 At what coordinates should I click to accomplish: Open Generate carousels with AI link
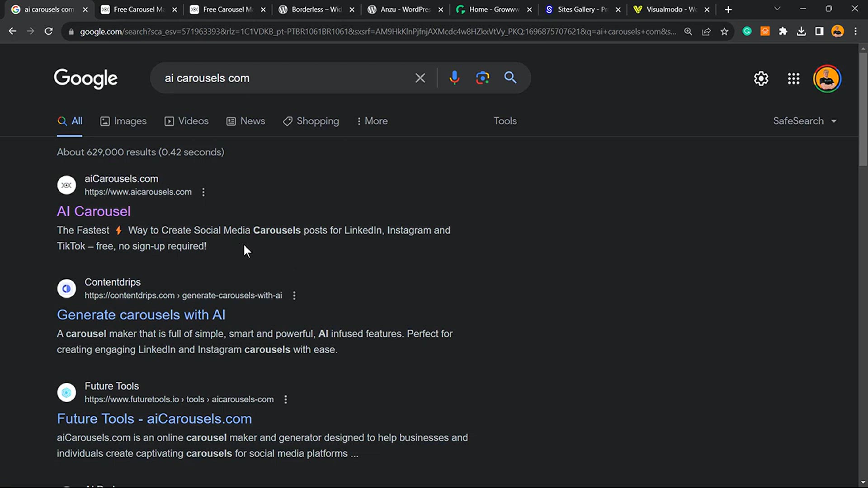(141, 315)
